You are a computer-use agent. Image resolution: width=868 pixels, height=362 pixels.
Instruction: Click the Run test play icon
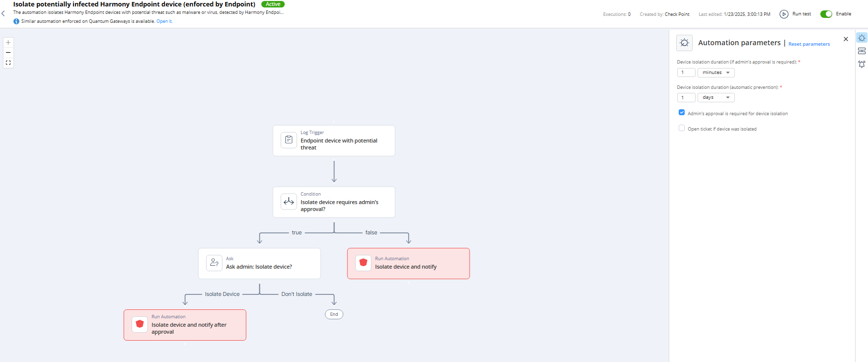[x=784, y=14]
